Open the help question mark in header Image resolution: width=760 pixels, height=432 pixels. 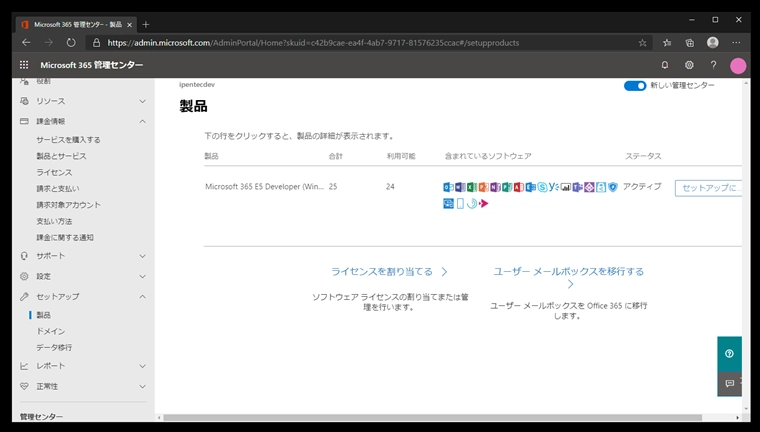(x=713, y=65)
